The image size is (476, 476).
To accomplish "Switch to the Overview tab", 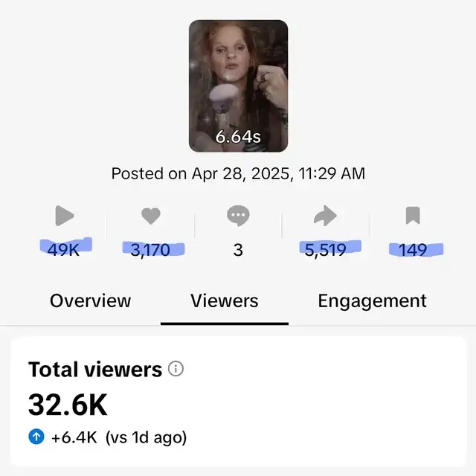I will click(x=90, y=300).
